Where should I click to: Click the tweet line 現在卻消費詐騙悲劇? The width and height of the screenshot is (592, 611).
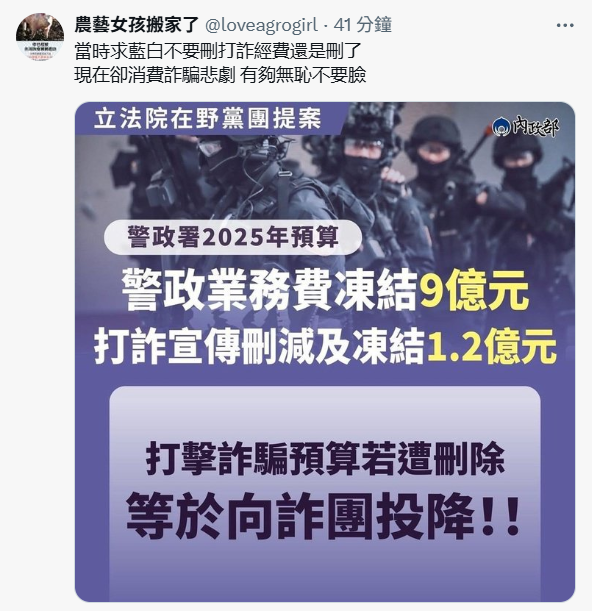pyautogui.click(x=154, y=74)
